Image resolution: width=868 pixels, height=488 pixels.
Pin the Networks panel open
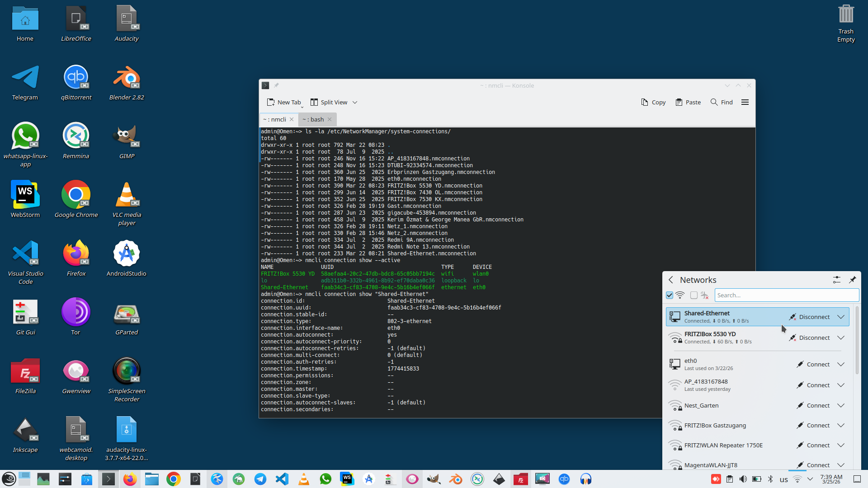pos(853,280)
